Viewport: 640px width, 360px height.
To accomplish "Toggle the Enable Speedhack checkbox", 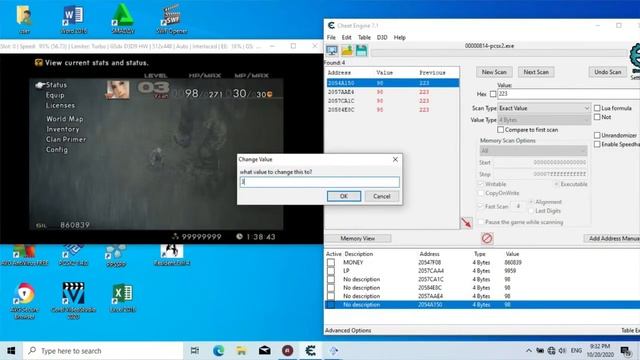I will [x=597, y=144].
